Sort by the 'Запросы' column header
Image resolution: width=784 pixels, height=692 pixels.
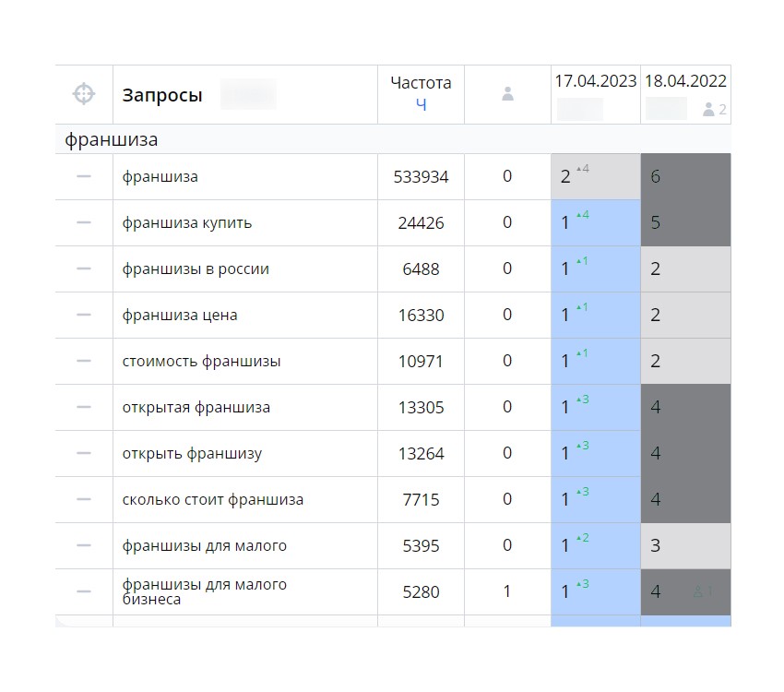coord(162,95)
